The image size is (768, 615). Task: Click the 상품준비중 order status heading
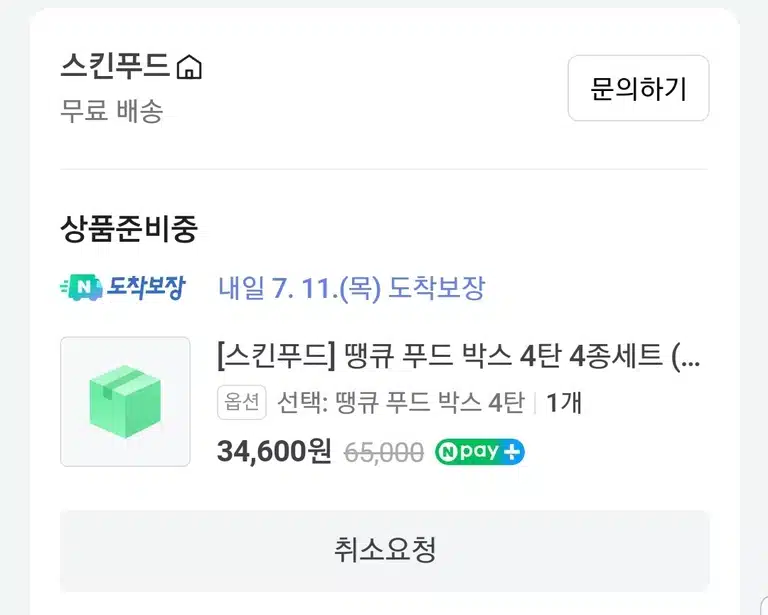tap(129, 229)
